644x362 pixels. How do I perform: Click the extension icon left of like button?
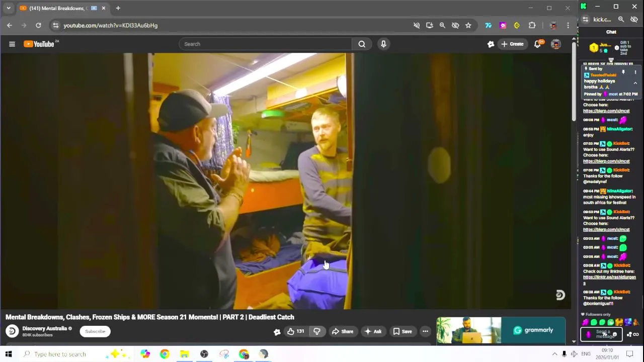coord(277,331)
